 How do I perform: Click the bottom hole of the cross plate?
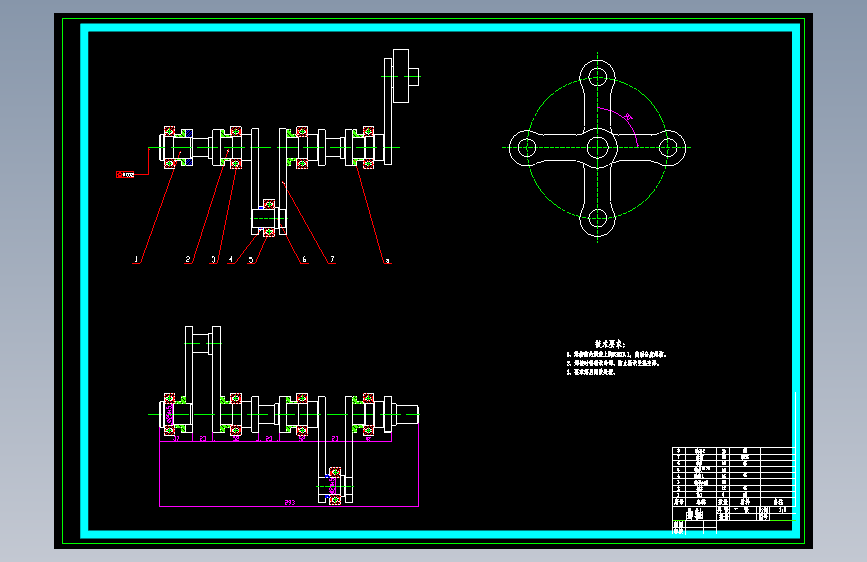(597, 218)
